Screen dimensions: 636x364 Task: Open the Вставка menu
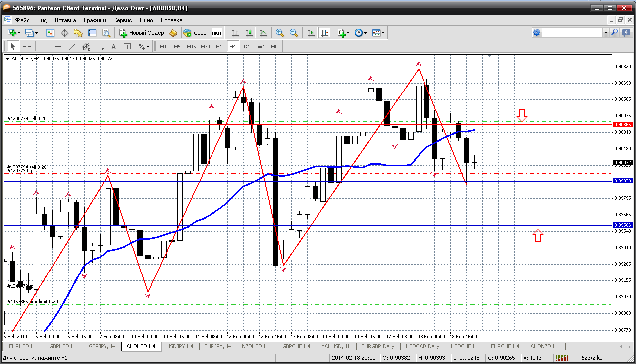65,20
